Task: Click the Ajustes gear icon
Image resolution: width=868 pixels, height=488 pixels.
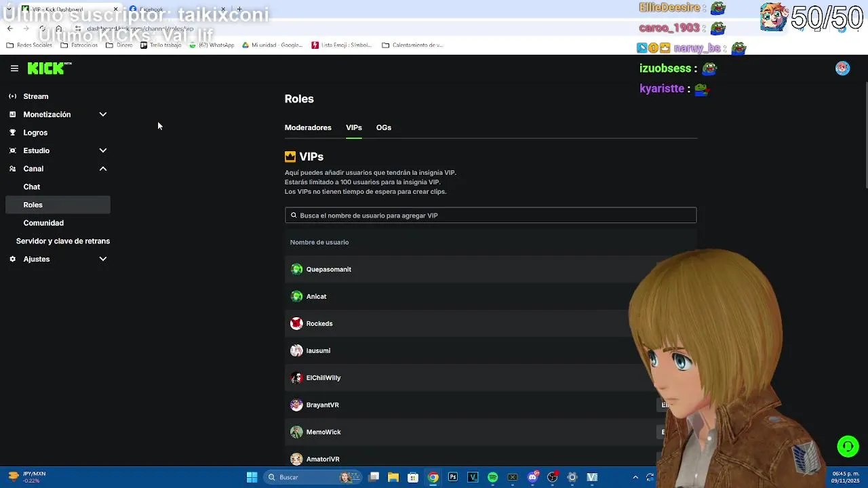Action: point(12,259)
